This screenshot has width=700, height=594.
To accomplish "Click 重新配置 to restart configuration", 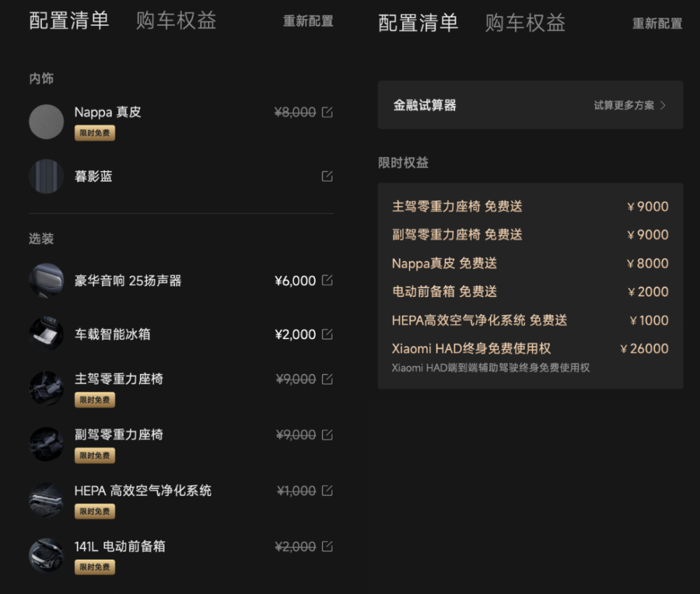I will pos(308,22).
